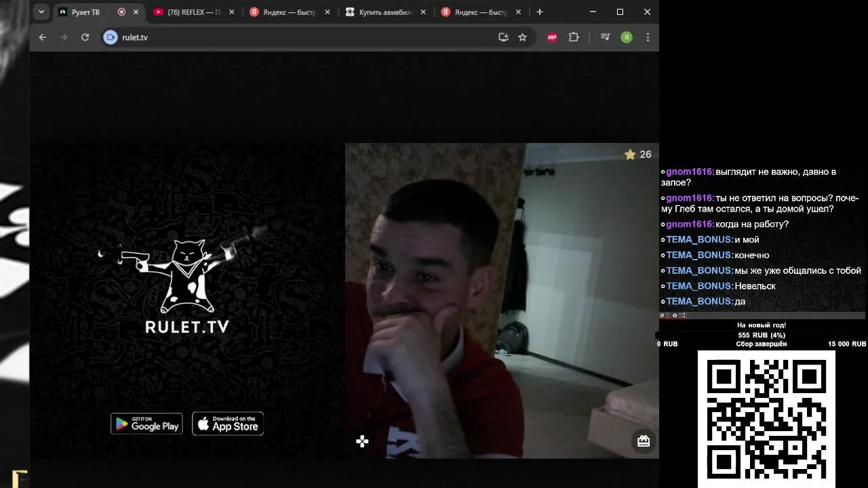The width and height of the screenshot is (868, 488).
Task: Close the (76) REFLEX tab
Action: [232, 12]
